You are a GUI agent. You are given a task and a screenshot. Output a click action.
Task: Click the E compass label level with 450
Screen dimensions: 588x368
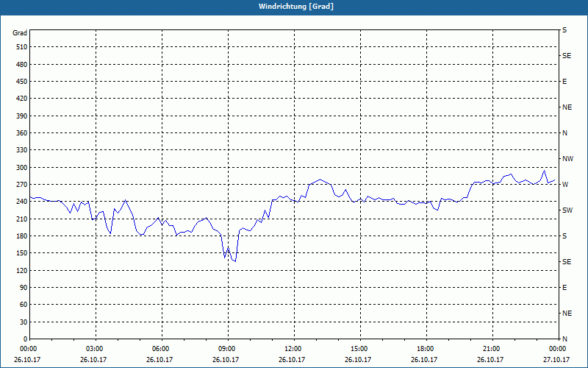(564, 82)
